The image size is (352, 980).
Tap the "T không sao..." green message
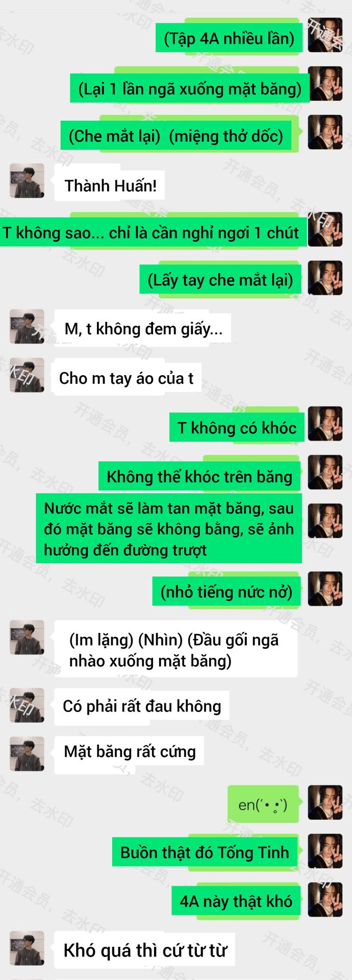tap(152, 232)
